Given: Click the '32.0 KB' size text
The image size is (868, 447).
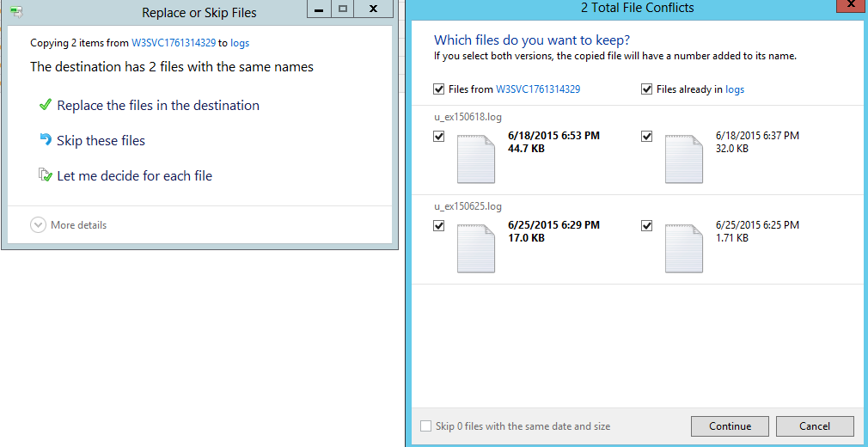Looking at the screenshot, I should point(732,149).
